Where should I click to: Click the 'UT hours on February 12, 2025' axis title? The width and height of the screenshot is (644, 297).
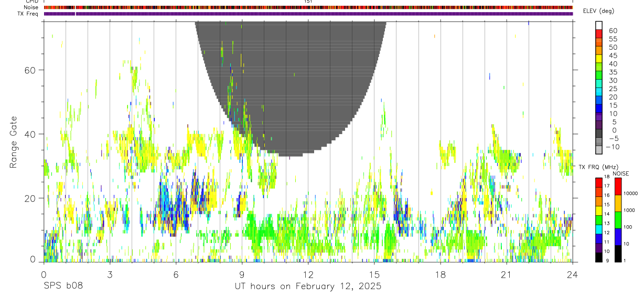click(308, 287)
